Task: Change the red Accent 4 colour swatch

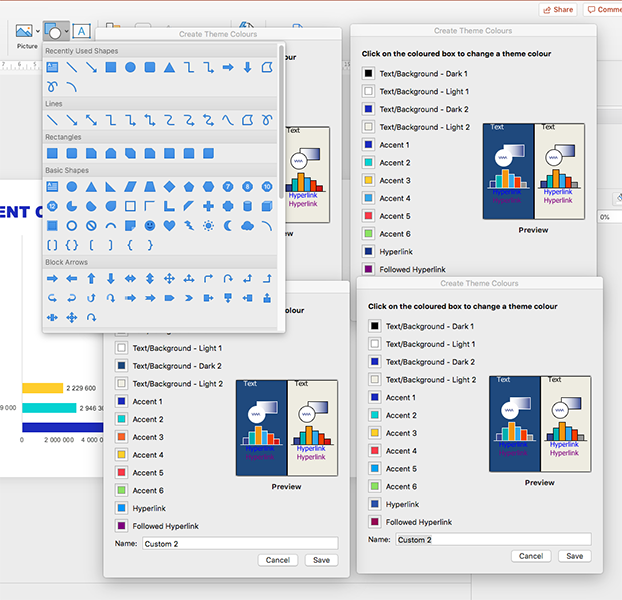Action: [x=375, y=450]
